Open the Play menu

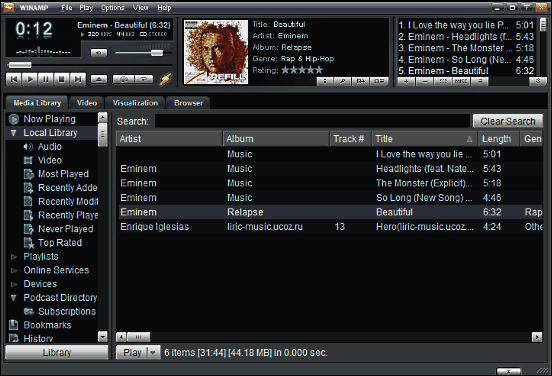86,7
